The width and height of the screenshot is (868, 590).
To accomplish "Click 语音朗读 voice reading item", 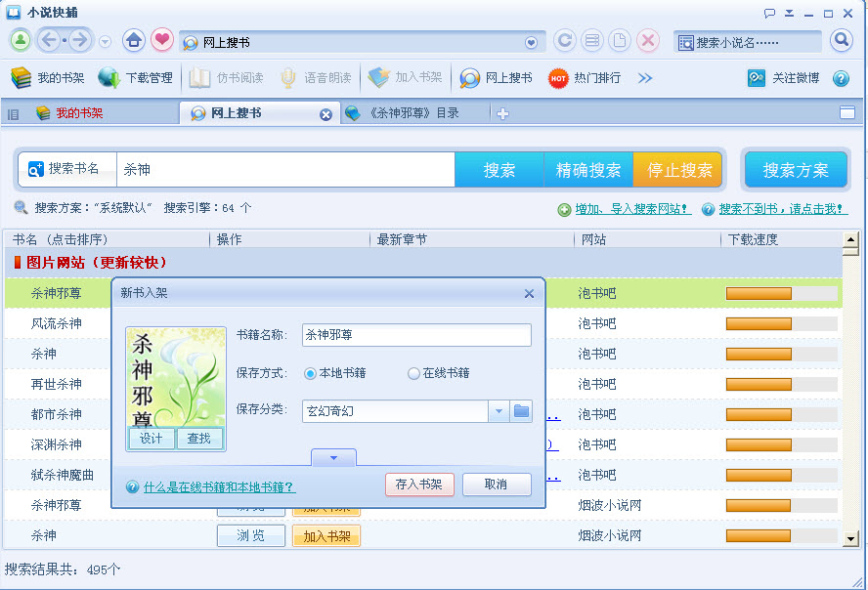I will [x=316, y=78].
